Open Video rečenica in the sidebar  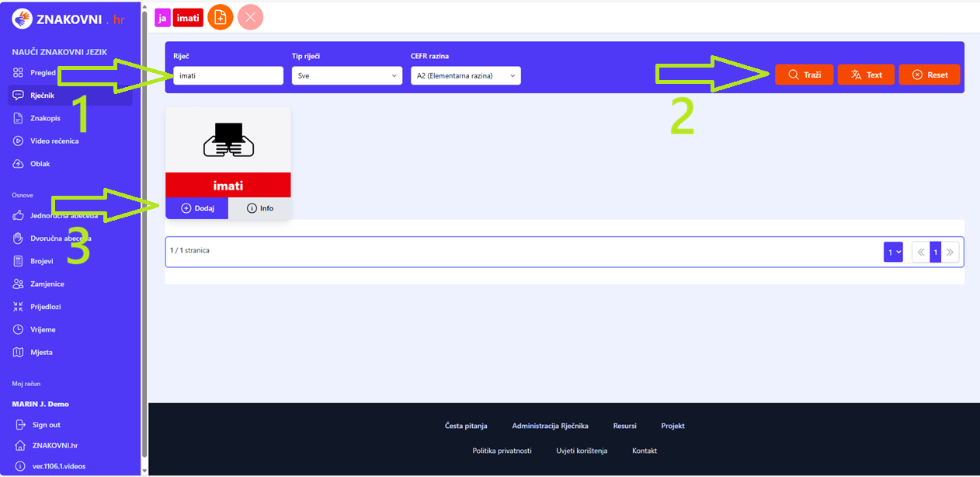pyautogui.click(x=54, y=141)
